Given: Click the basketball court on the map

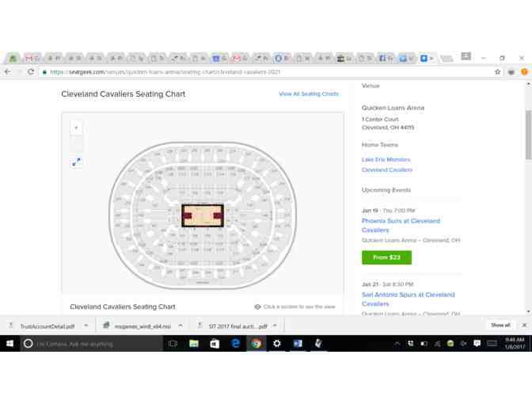Looking at the screenshot, I should point(203,215).
